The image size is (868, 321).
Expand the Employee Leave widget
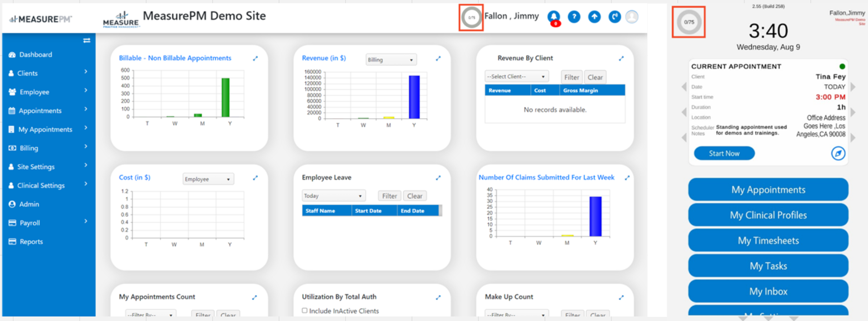point(438,178)
